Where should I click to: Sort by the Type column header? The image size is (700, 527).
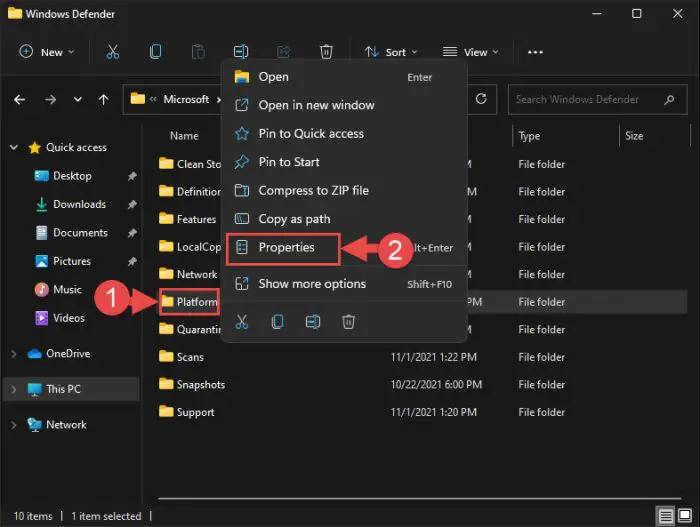click(529, 136)
